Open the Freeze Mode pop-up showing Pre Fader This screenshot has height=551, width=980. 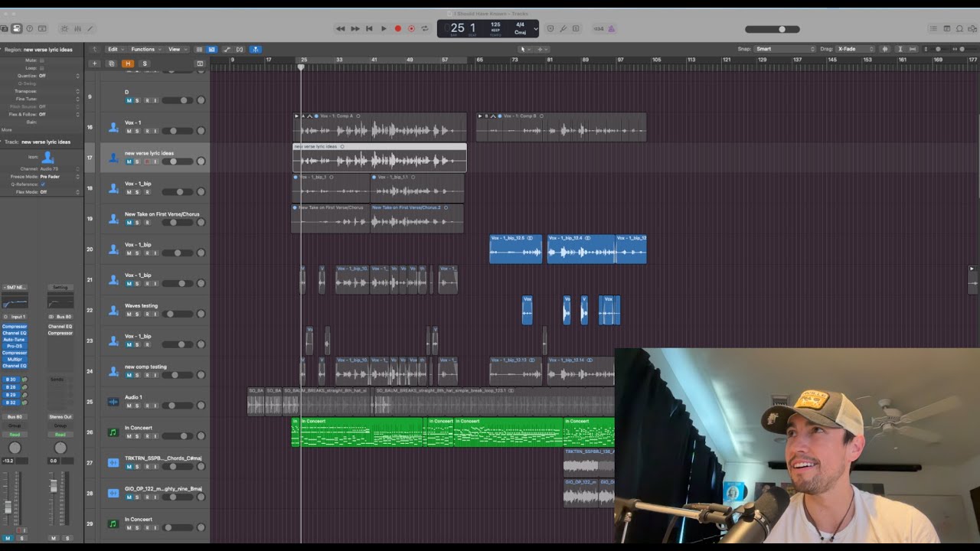click(59, 177)
